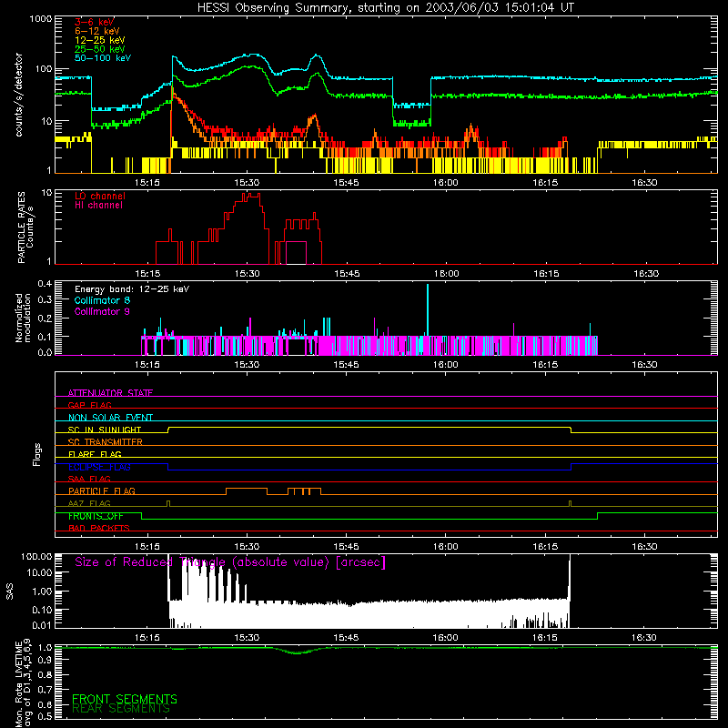Click the "SAA FLAG" label
Viewport: 728px width, 728px height.
pos(89,479)
